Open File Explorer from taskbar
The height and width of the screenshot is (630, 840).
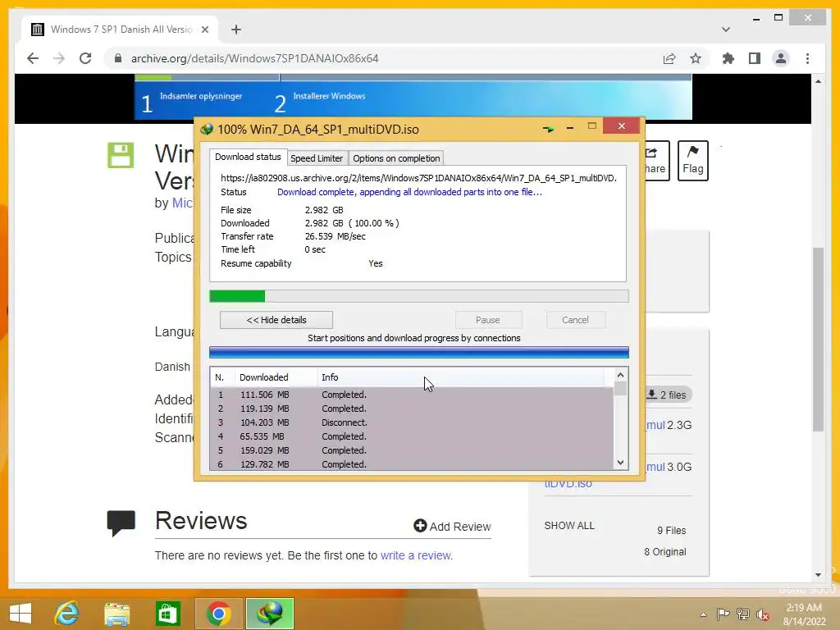(116, 614)
